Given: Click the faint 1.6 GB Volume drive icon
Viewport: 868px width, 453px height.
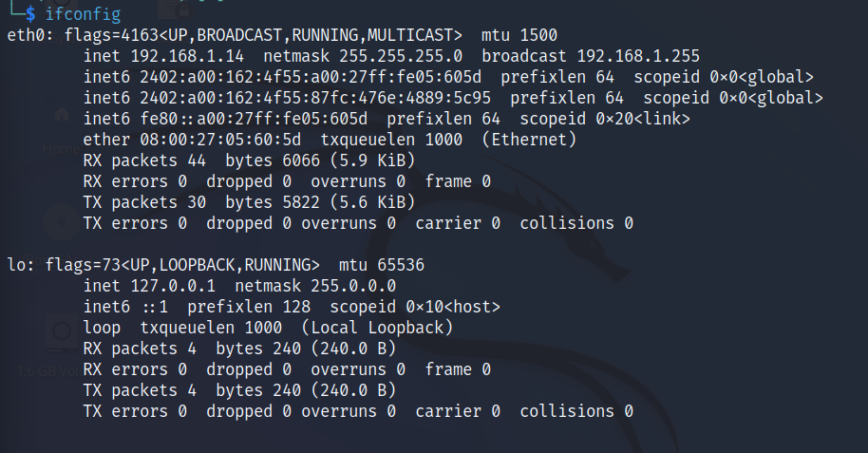Looking at the screenshot, I should pos(62,332).
